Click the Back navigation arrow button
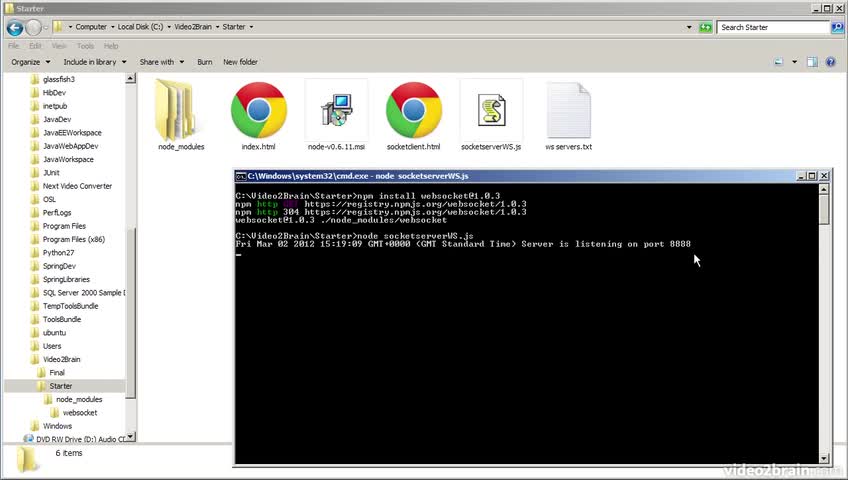The height and width of the screenshot is (480, 848). coord(15,27)
